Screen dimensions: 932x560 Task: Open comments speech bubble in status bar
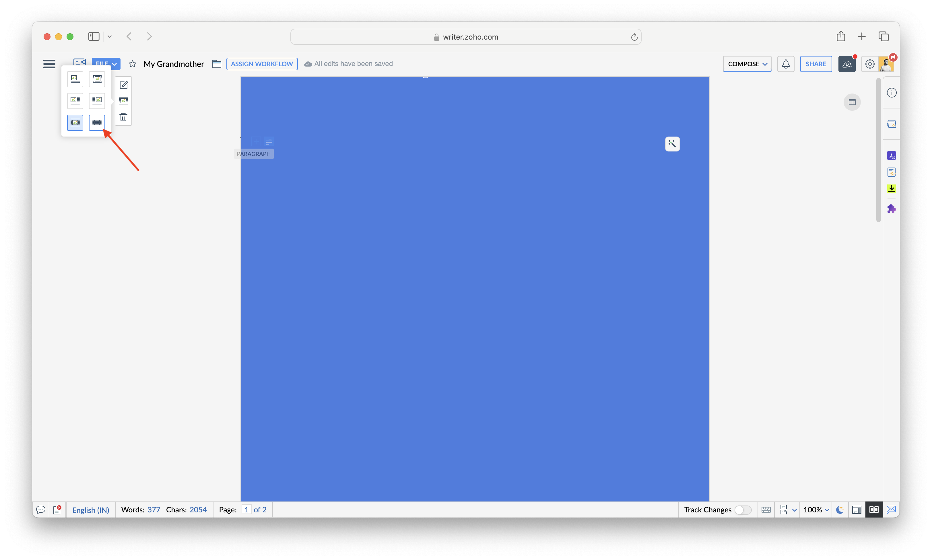41,510
